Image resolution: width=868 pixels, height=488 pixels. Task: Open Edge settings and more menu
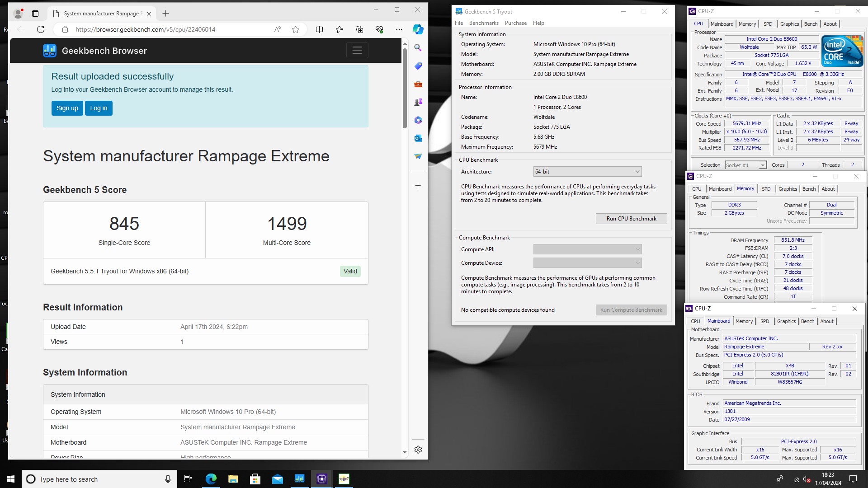click(399, 29)
